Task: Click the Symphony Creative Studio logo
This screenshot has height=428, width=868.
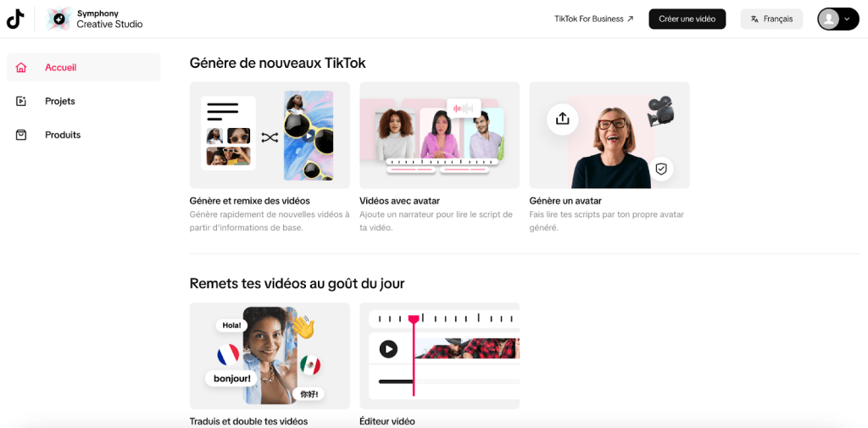Action: (x=58, y=19)
